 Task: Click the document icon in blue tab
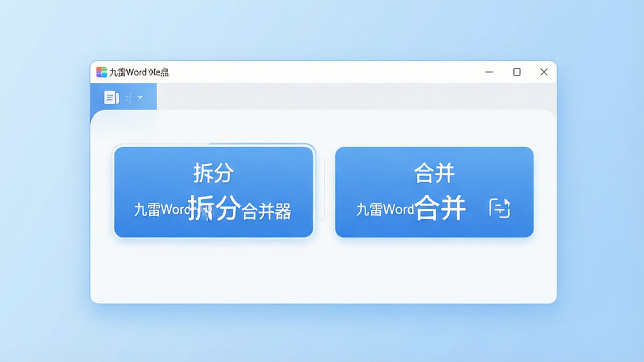pos(111,97)
